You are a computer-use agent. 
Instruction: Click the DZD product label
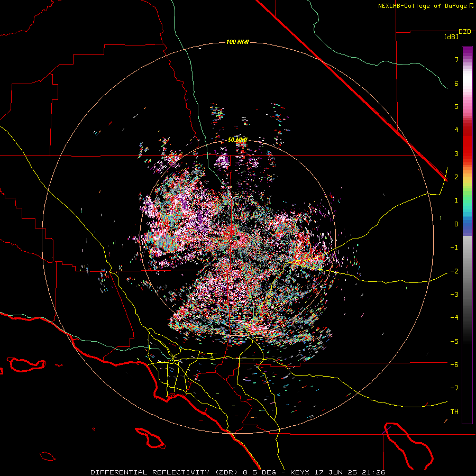pyautogui.click(x=465, y=32)
